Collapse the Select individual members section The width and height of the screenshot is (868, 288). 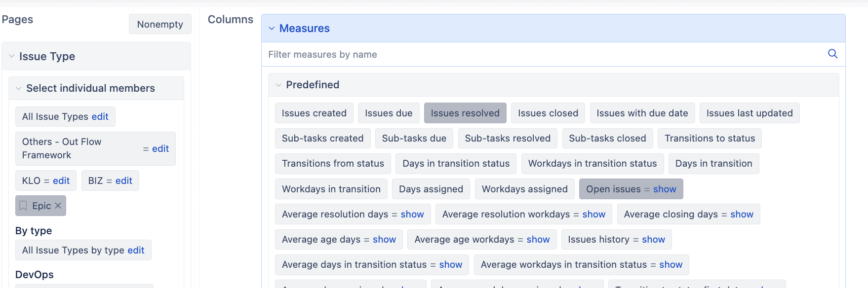[19, 88]
